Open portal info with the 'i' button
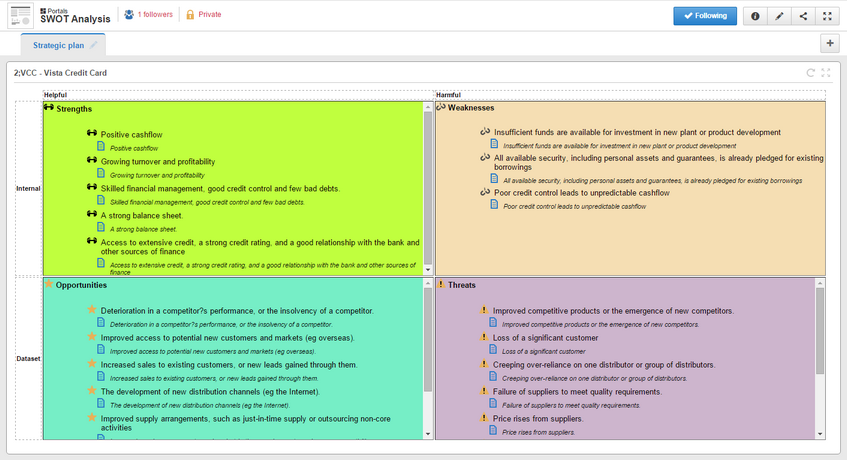 click(755, 16)
